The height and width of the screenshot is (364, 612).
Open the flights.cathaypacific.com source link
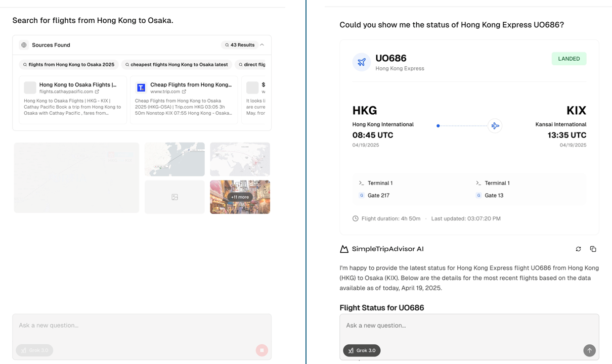tap(69, 92)
